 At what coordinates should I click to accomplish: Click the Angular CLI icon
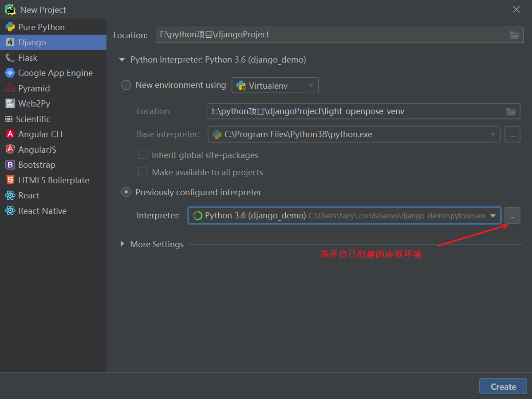(x=10, y=134)
